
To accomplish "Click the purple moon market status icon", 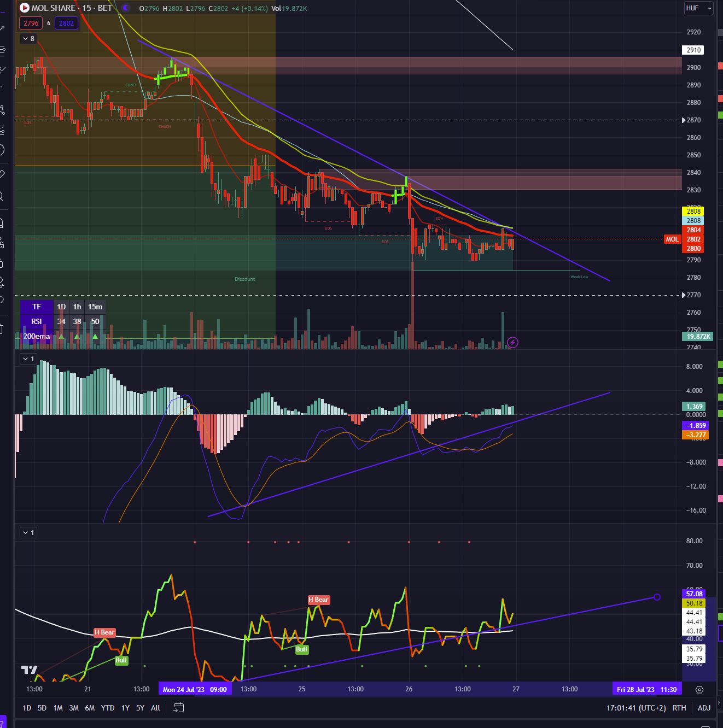I will tap(126, 8).
